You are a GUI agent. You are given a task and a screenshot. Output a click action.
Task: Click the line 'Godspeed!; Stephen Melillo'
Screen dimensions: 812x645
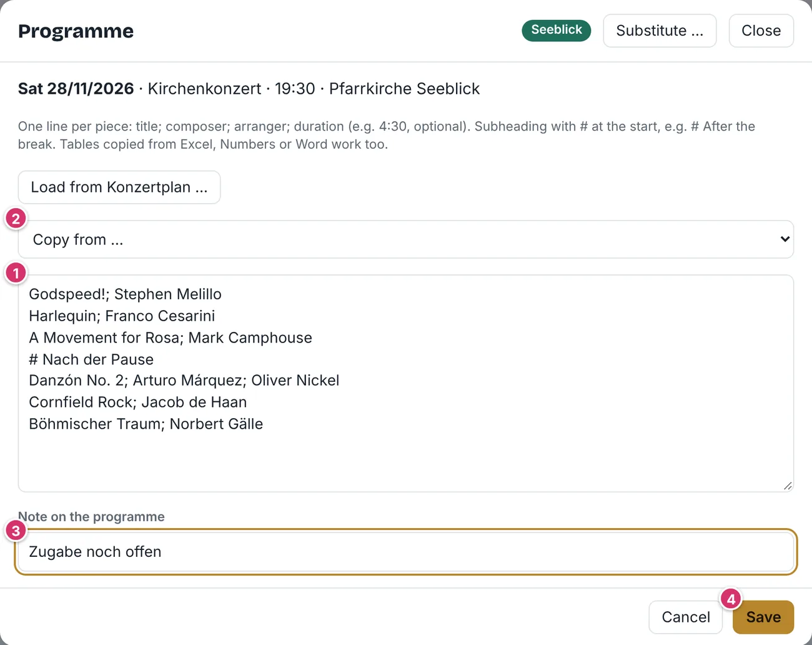(125, 294)
